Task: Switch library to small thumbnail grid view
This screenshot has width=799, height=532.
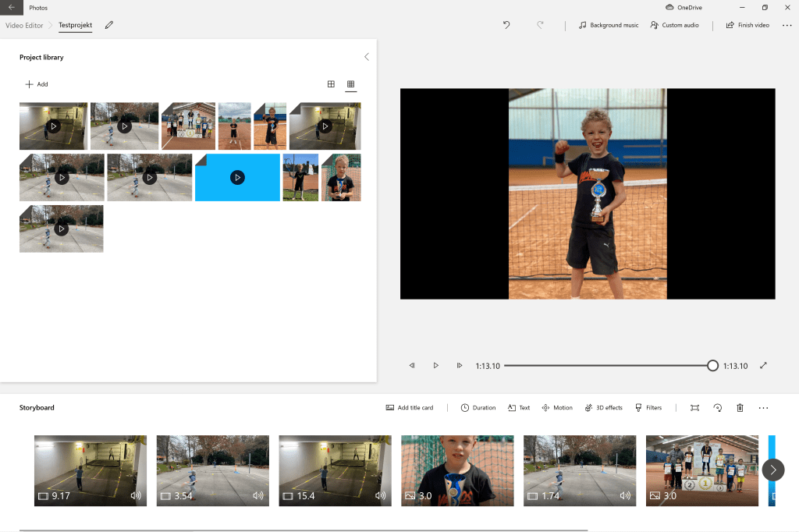Action: (350, 84)
